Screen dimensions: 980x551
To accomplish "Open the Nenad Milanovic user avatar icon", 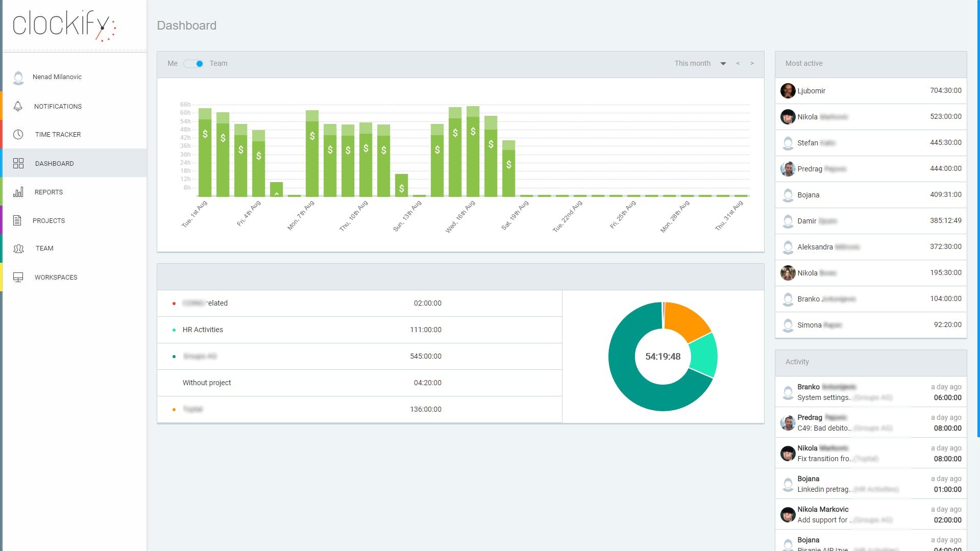I will pos(18,78).
